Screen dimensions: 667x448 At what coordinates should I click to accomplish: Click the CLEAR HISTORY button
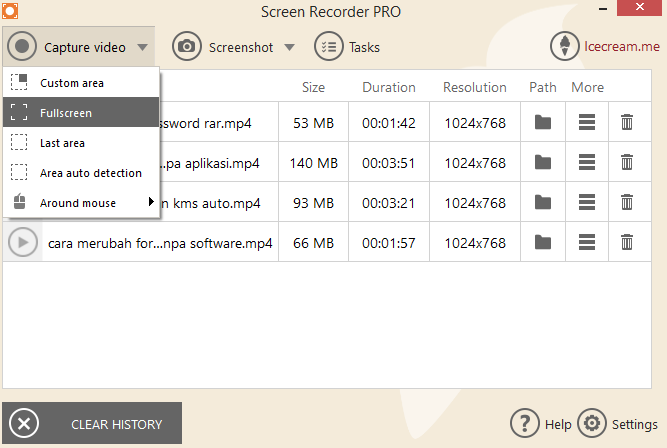click(x=92, y=423)
